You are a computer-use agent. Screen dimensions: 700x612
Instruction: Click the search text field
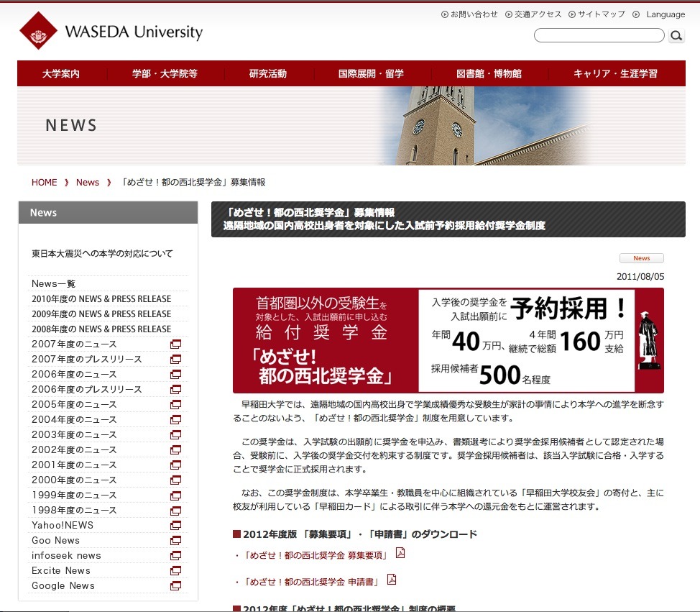[599, 35]
